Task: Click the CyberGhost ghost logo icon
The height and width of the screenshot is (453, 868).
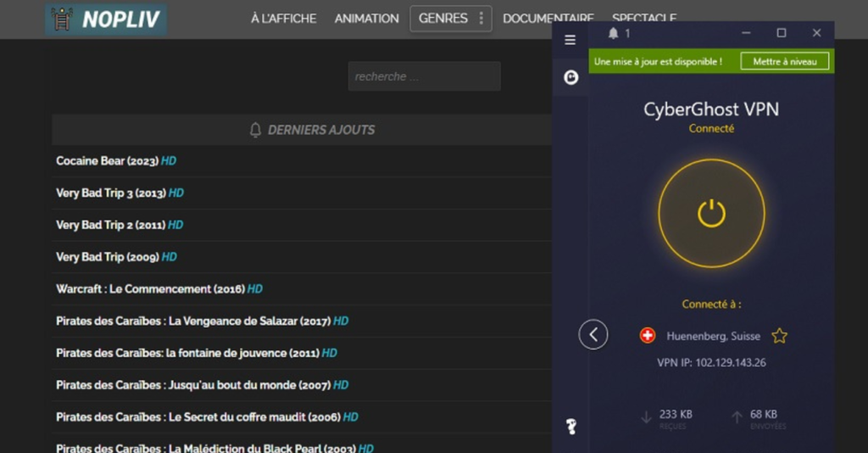Action: click(x=570, y=78)
